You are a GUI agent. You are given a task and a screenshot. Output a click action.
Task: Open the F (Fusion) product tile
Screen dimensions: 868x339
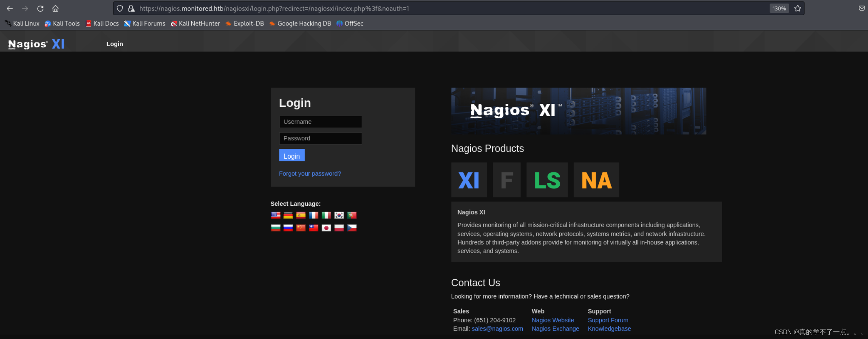pyautogui.click(x=506, y=180)
